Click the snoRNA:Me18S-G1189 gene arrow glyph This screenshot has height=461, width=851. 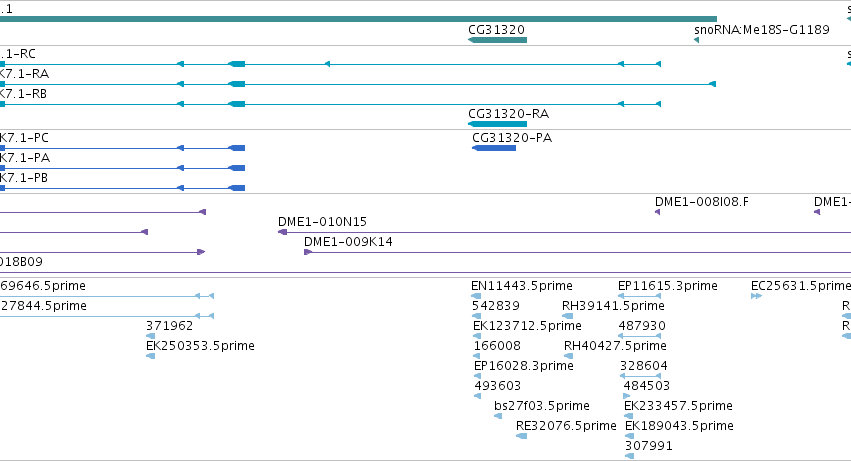pos(696,40)
